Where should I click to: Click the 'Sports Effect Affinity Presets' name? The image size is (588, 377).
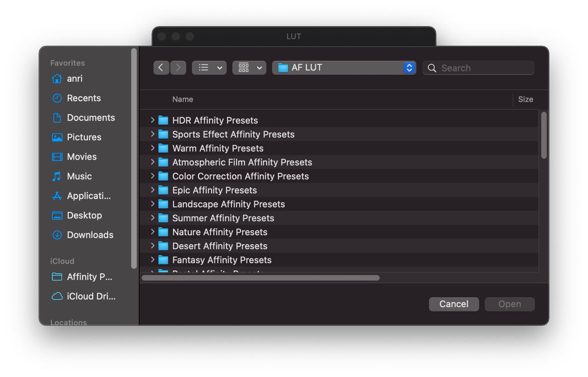[233, 134]
